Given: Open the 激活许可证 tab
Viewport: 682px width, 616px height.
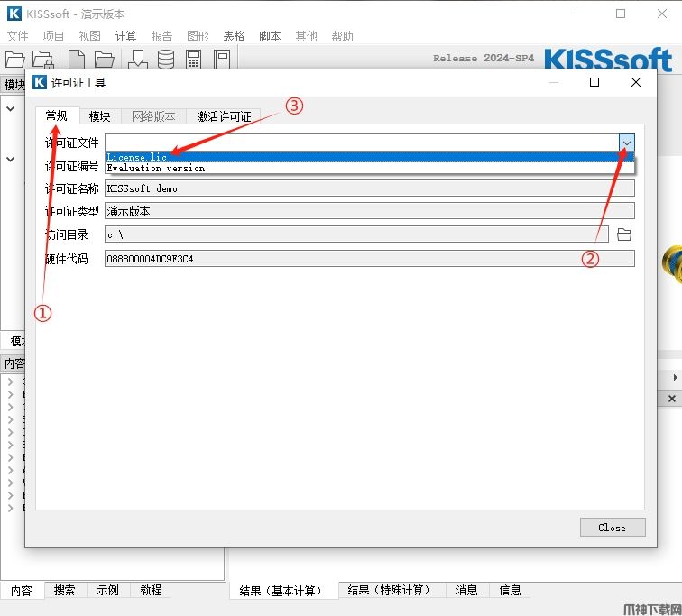Looking at the screenshot, I should point(224,116).
